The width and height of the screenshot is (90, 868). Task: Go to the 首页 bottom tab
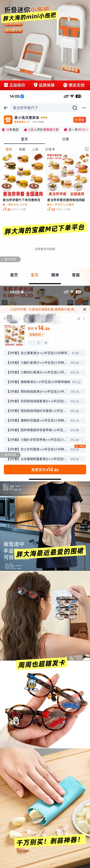tap(14, 275)
